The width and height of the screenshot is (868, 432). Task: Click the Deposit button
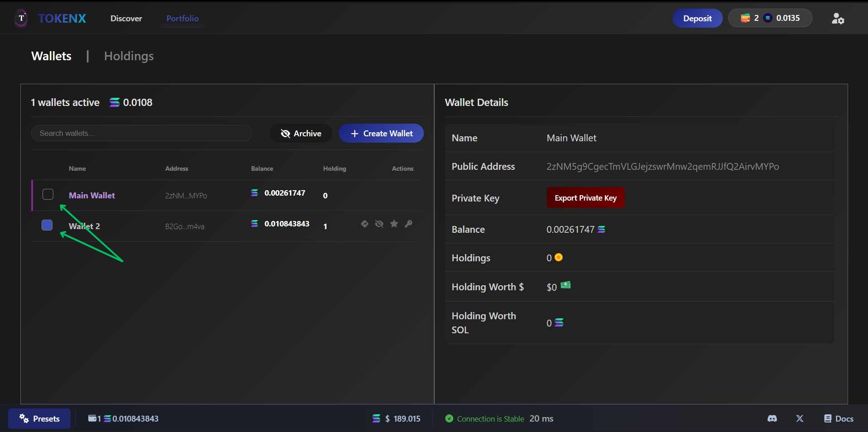tap(697, 19)
